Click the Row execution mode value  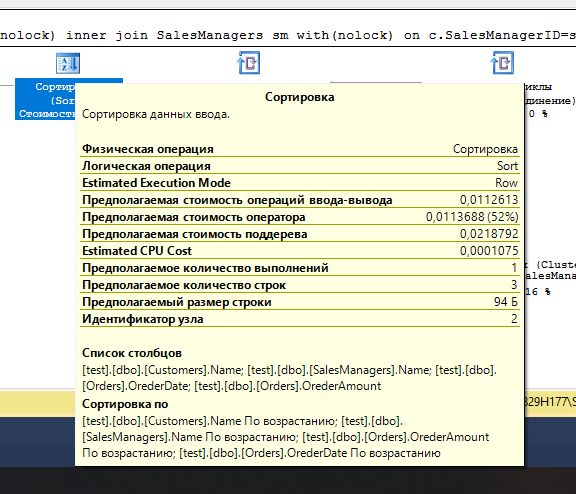[x=506, y=183]
